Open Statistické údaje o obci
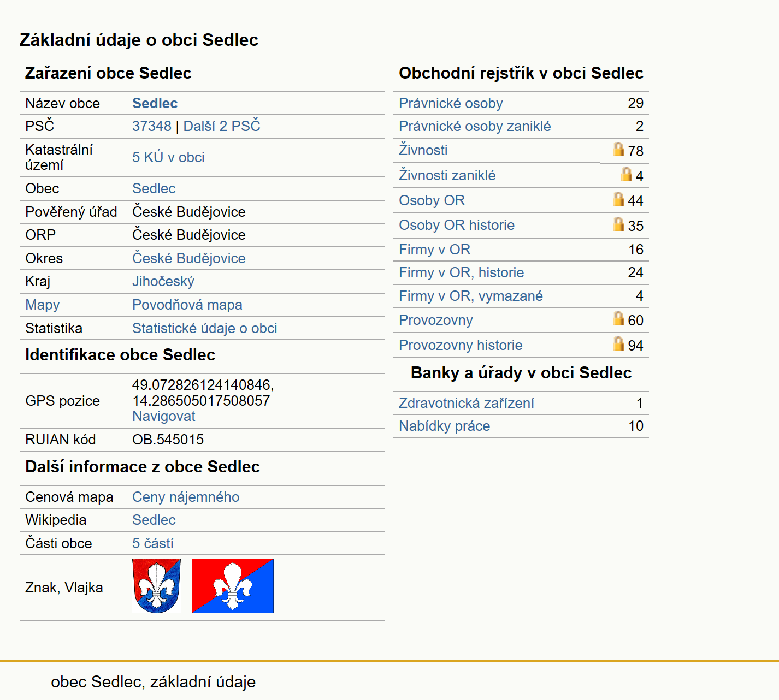This screenshot has width=779, height=700. [205, 328]
